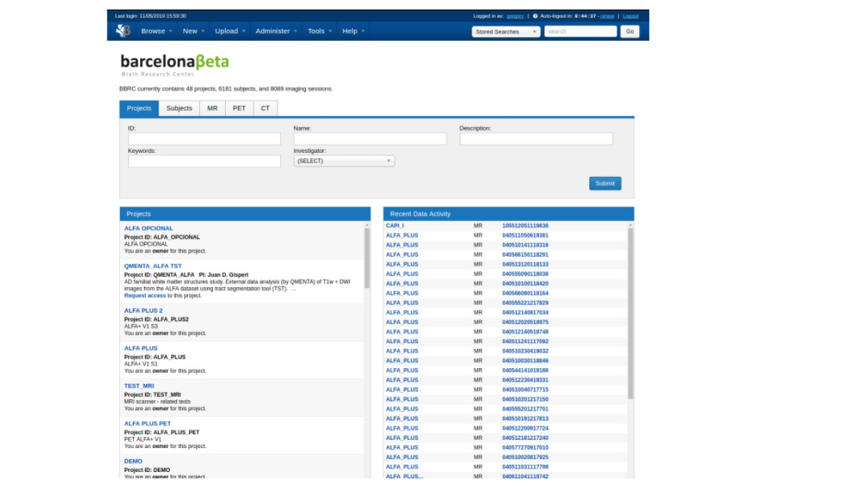Viewport: 868px width, 488px height.
Task: Click the renew session link
Action: point(608,16)
